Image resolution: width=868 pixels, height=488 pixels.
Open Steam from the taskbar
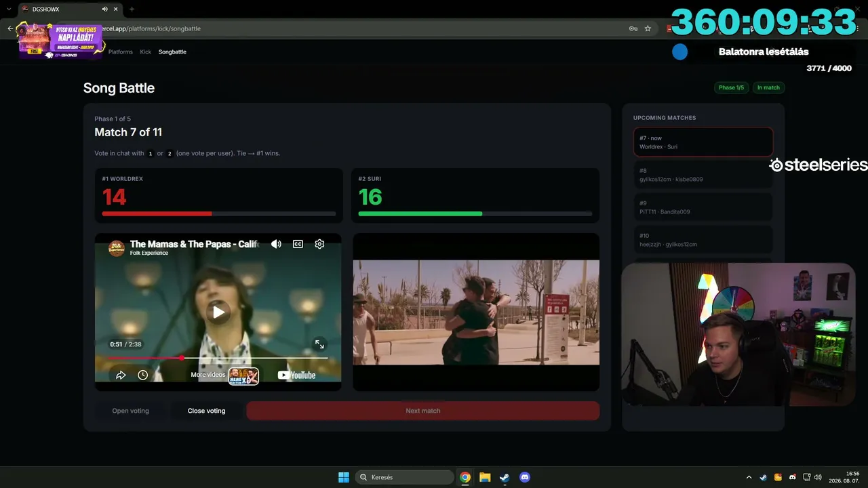pos(505,477)
